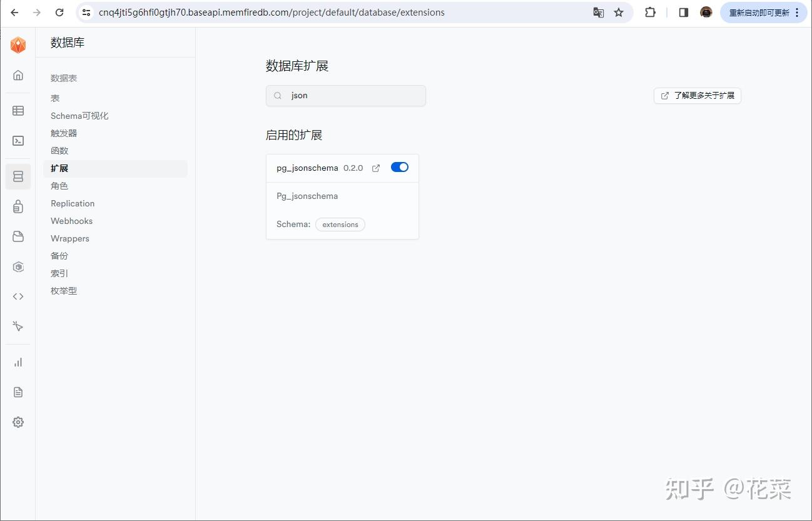This screenshot has height=521, width=812.
Task: Click the Google Translate icon in address bar
Action: point(598,12)
